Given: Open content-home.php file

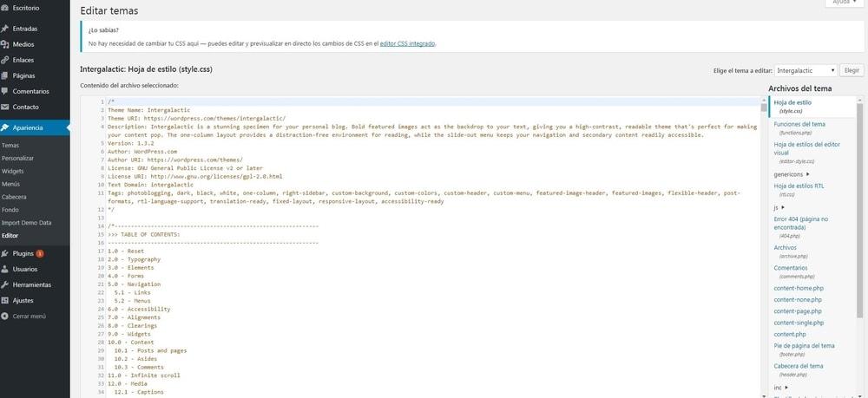Looking at the screenshot, I should (x=799, y=288).
